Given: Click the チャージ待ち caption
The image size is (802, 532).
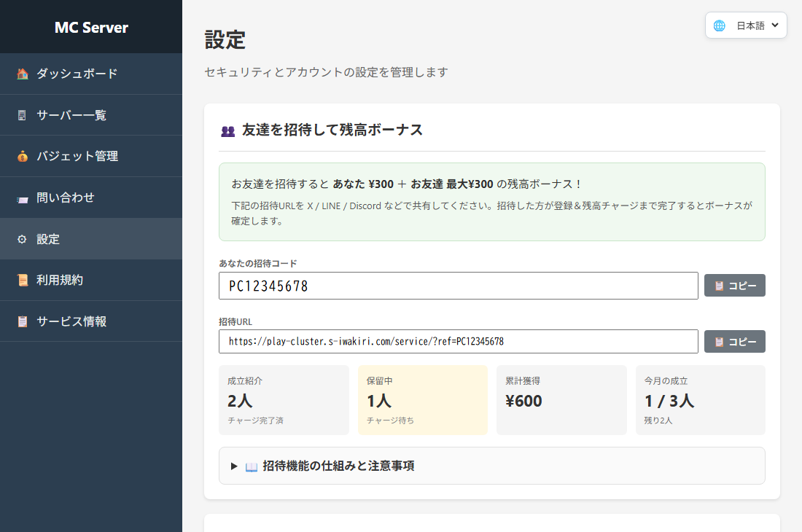Looking at the screenshot, I should coord(390,420).
